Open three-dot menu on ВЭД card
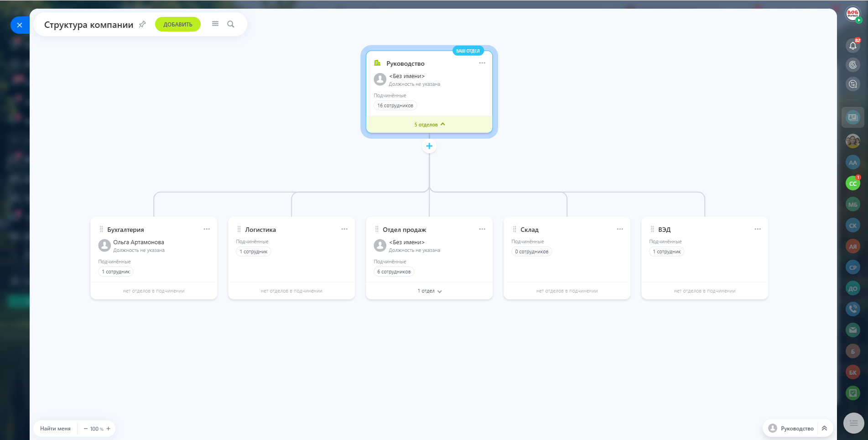Screen dimensions: 868x440 pyautogui.click(x=758, y=229)
